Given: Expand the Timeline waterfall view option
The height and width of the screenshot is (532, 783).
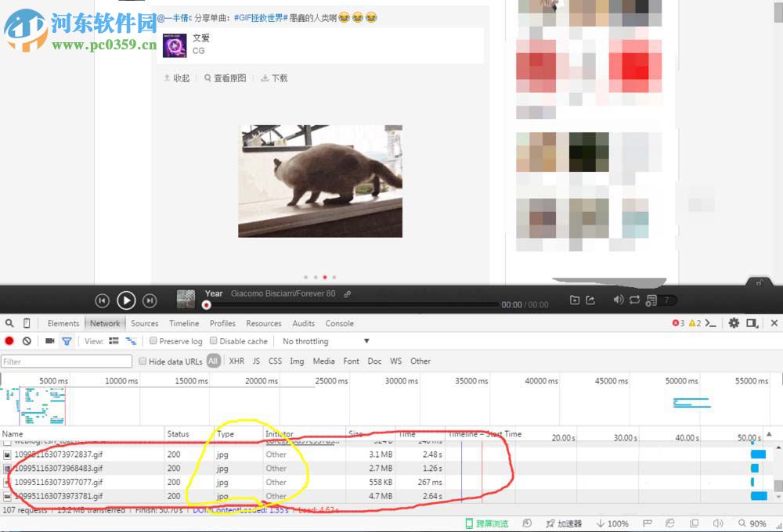Looking at the screenshot, I should 130,341.
